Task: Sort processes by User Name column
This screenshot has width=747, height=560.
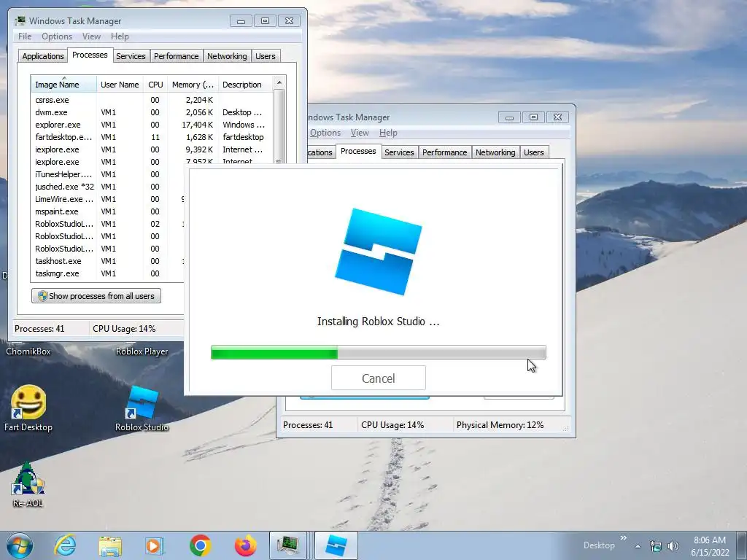Action: 120,85
